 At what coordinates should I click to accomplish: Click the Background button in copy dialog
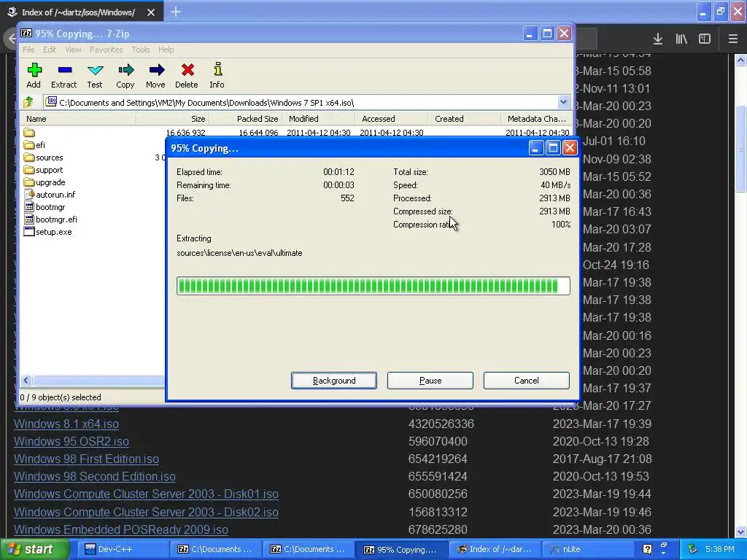[334, 381]
